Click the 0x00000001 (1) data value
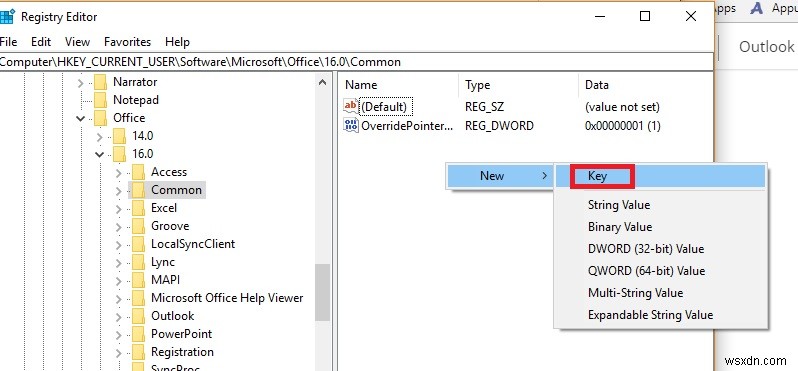798x371 pixels. 623,126
